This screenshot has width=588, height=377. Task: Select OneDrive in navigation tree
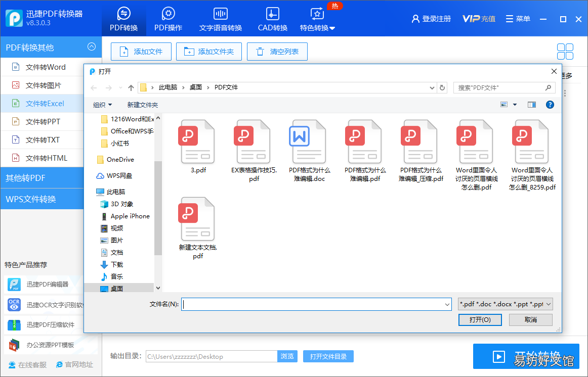[x=115, y=160]
